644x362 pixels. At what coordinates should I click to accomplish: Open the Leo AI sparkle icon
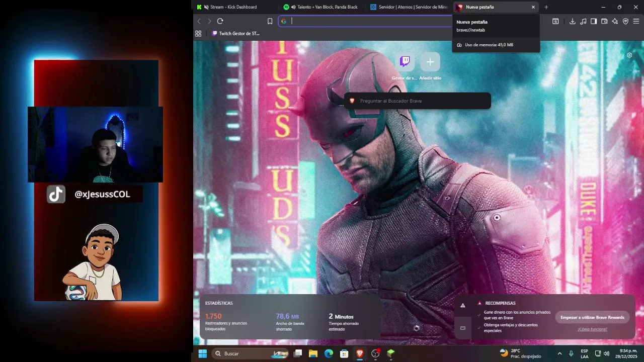[x=615, y=21]
